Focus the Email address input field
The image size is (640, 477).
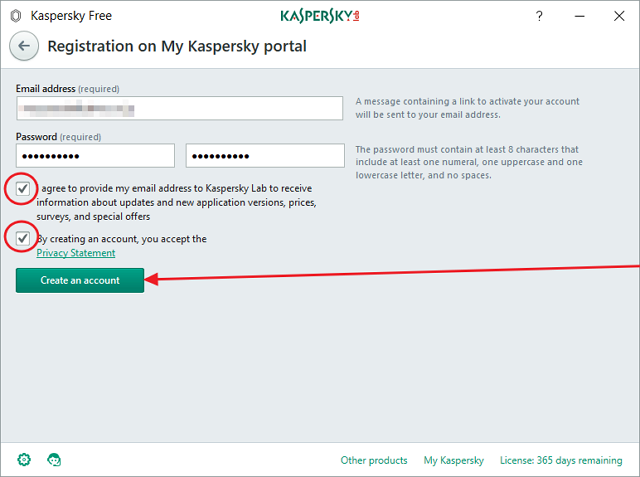pyautogui.click(x=180, y=108)
